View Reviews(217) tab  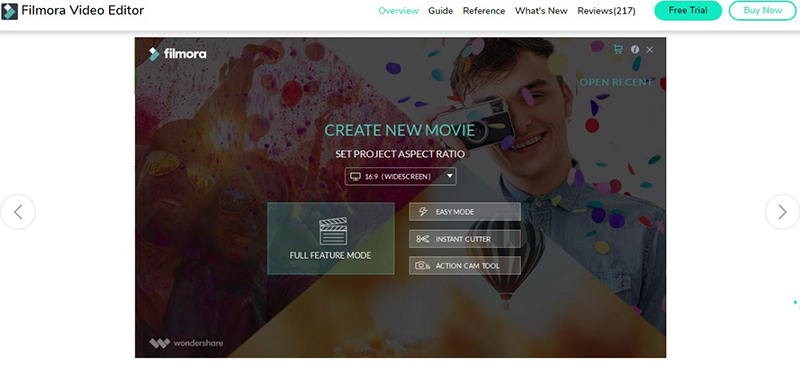point(607,11)
